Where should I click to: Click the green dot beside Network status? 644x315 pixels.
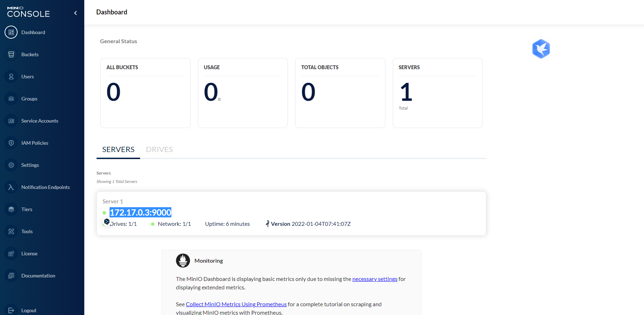click(x=153, y=224)
